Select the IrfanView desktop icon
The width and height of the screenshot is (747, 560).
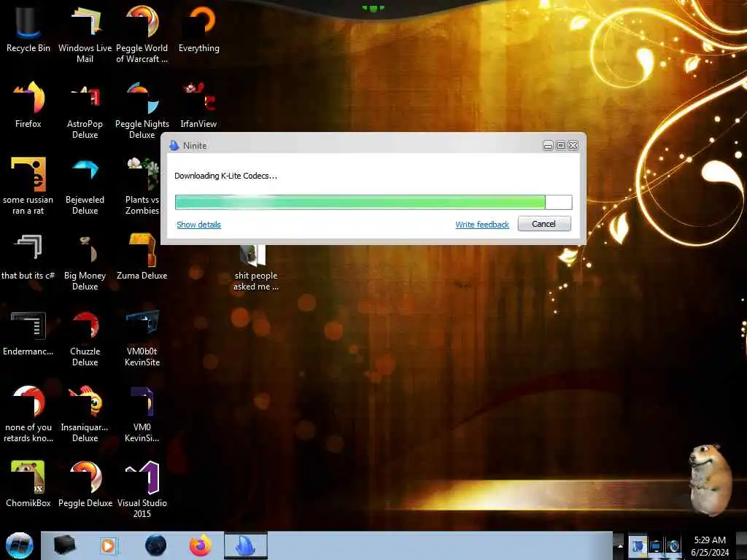click(198, 105)
